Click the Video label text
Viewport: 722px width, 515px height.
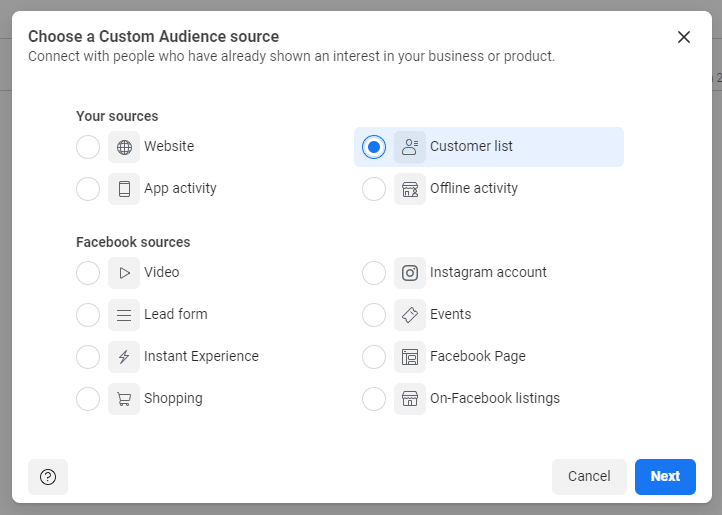(x=162, y=272)
